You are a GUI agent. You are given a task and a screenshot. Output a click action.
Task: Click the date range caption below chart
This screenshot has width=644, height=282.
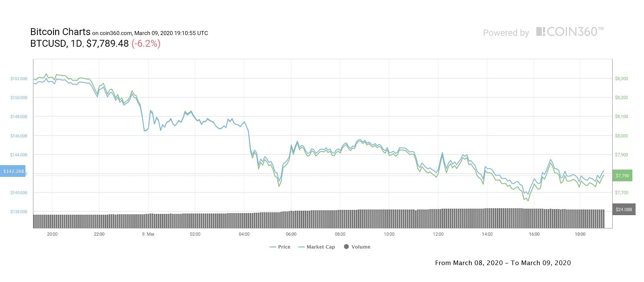pyautogui.click(x=503, y=263)
